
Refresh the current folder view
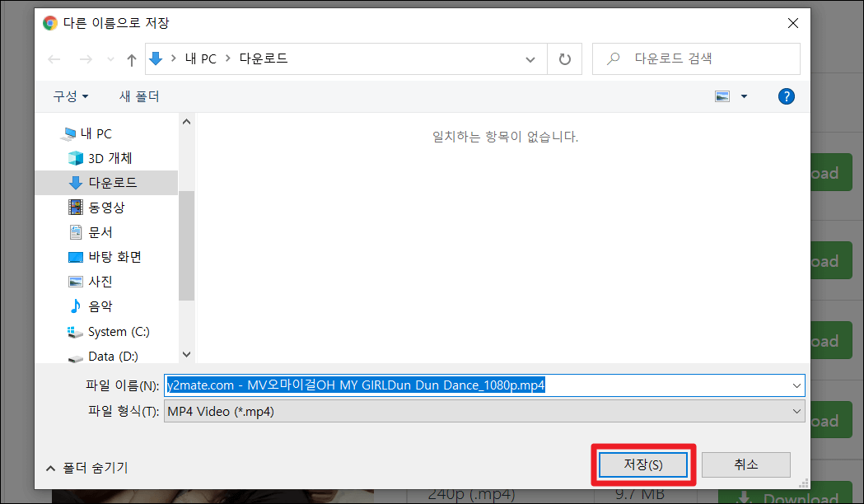pos(566,58)
